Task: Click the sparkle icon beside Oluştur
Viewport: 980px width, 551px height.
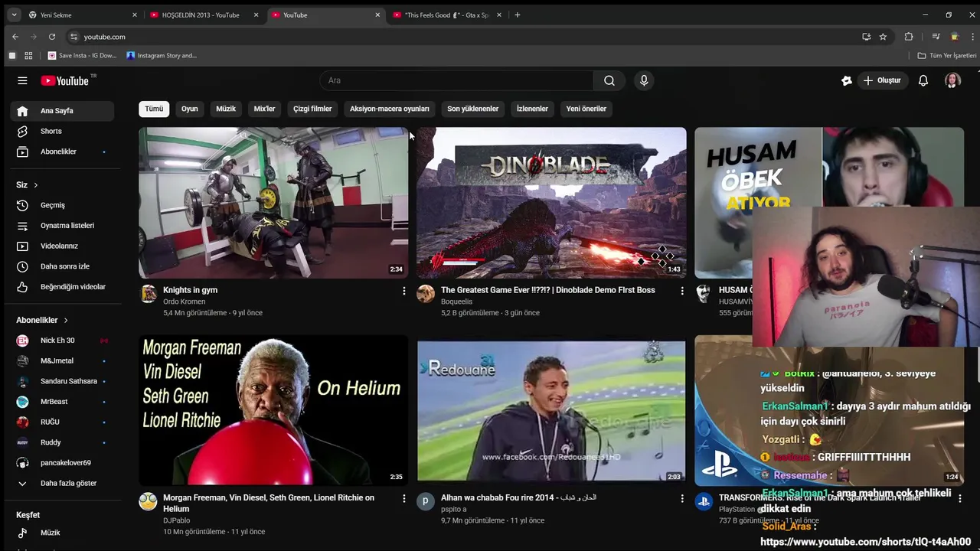Action: [x=846, y=80]
